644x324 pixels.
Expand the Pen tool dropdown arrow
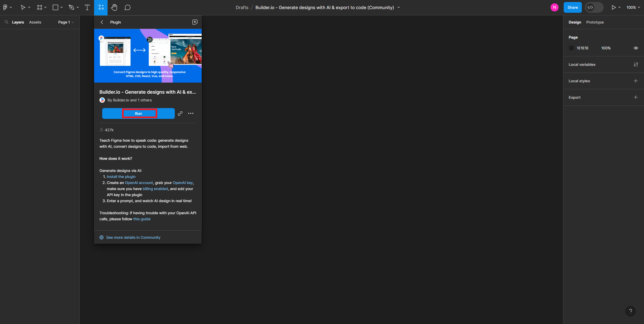click(78, 7)
